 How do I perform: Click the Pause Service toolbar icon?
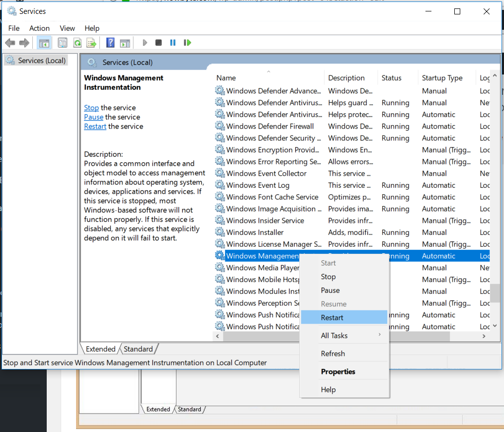point(172,43)
